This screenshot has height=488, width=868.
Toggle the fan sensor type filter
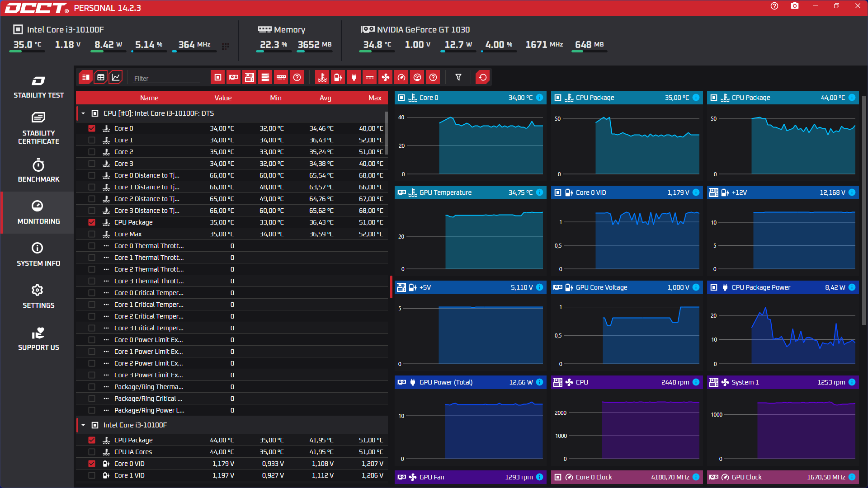coord(386,77)
